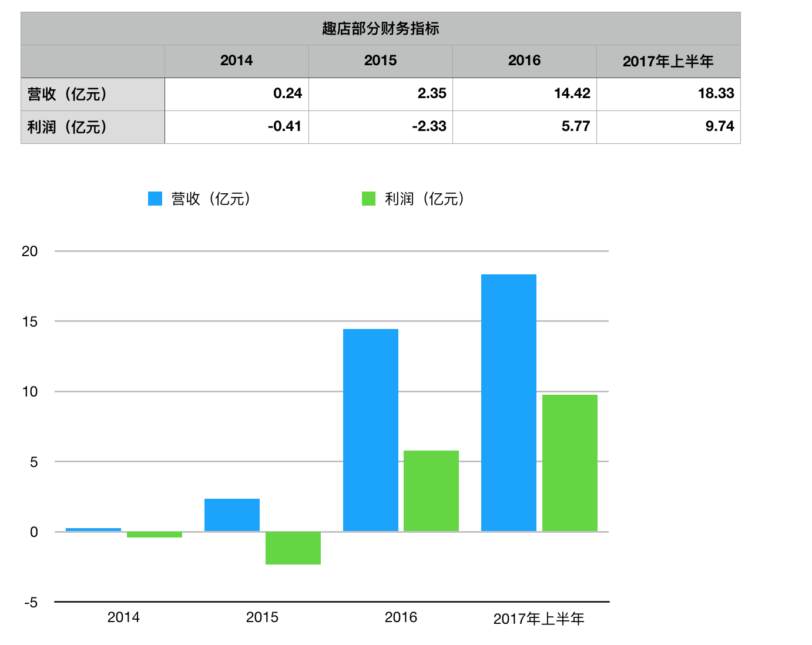The image size is (812, 645).
Task: Click the 2017年上半年 column header
Action: click(669, 61)
